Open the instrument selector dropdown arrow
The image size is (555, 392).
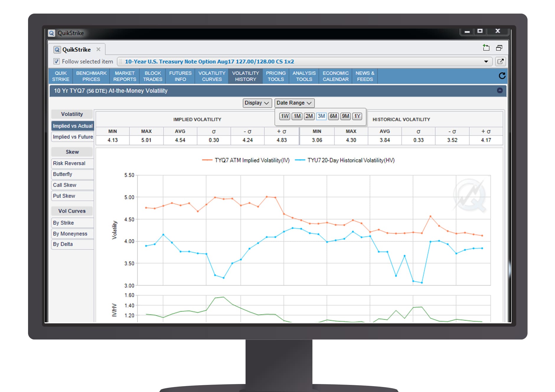point(486,61)
